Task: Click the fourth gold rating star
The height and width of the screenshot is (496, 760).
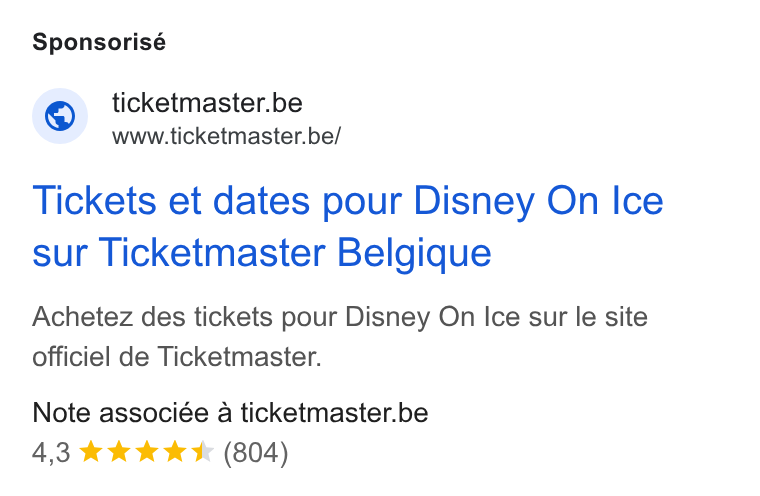Action: [x=174, y=452]
